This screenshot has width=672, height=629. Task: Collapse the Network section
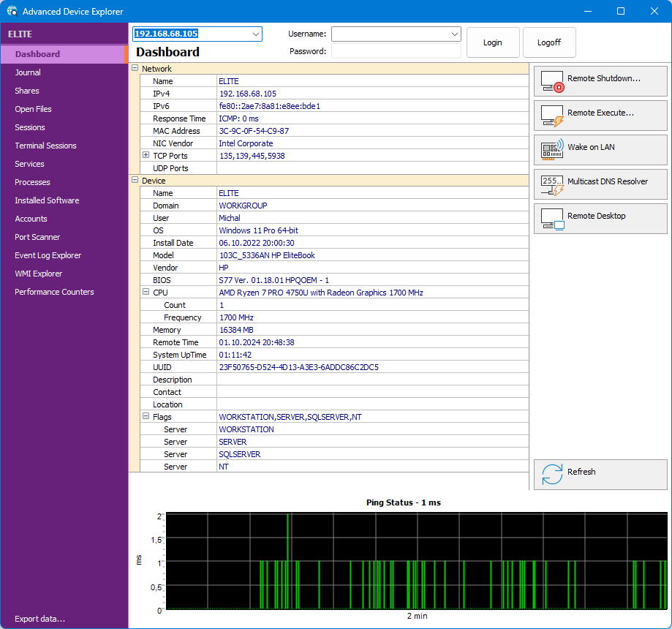point(135,68)
